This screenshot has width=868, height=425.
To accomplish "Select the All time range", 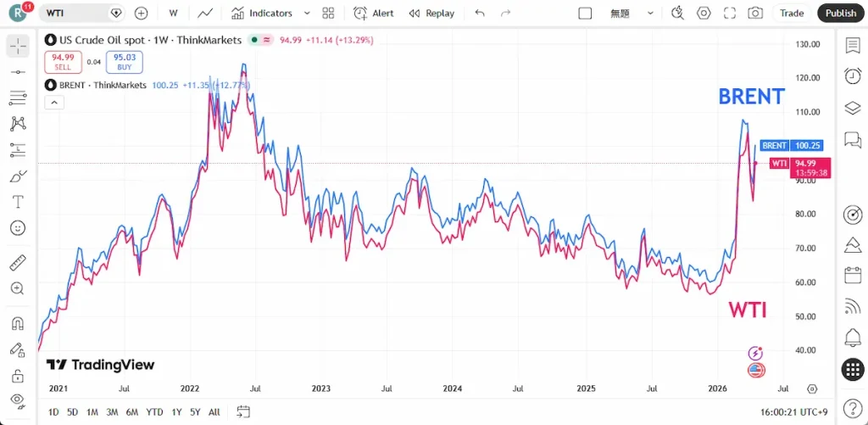I will (x=214, y=411).
